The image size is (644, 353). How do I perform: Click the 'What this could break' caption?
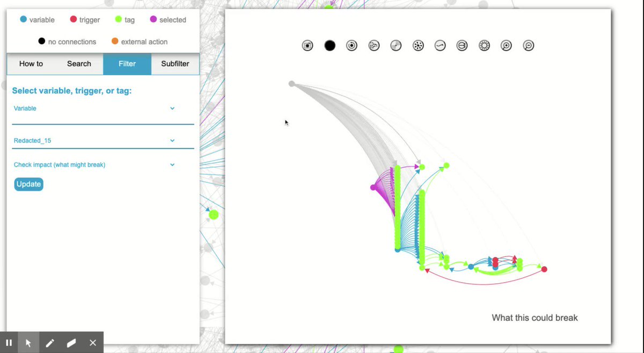point(535,318)
